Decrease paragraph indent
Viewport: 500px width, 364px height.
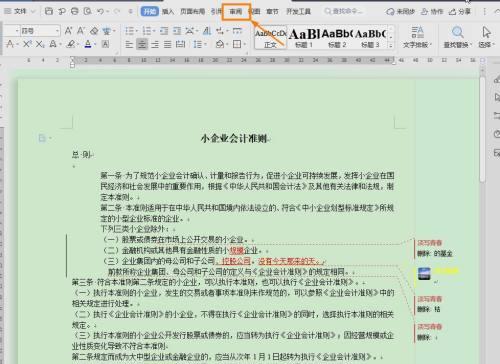tap(164, 31)
